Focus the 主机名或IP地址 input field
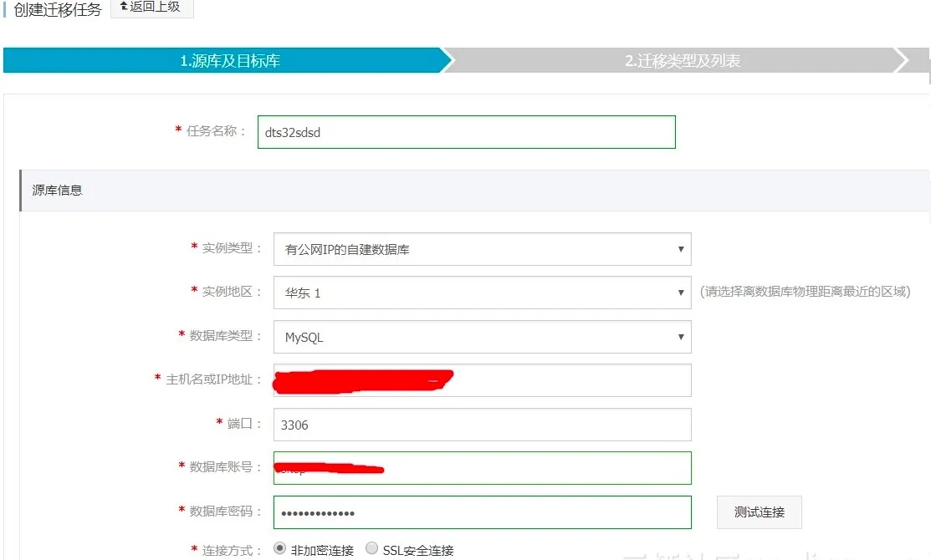 coord(569,380)
